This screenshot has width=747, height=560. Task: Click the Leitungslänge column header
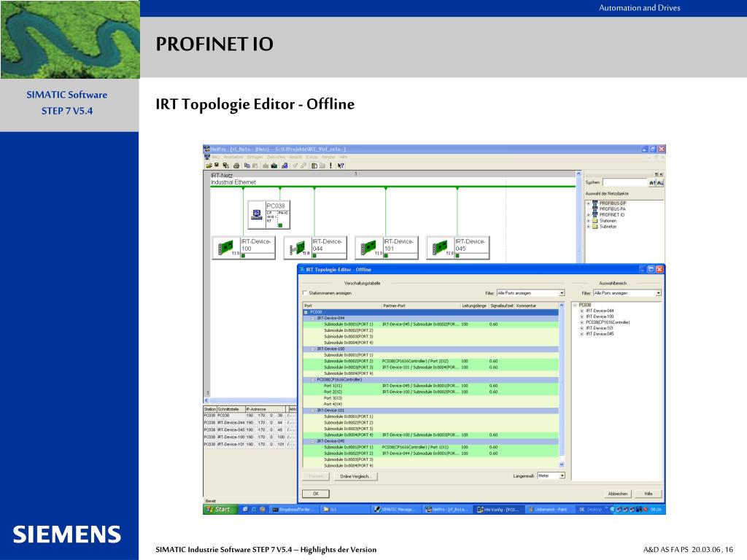(474, 306)
